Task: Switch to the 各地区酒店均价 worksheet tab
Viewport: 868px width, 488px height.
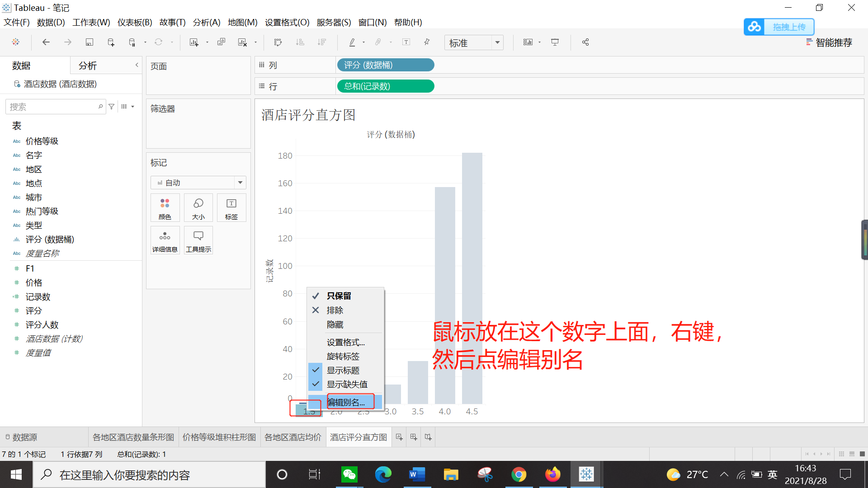Action: pyautogui.click(x=293, y=437)
